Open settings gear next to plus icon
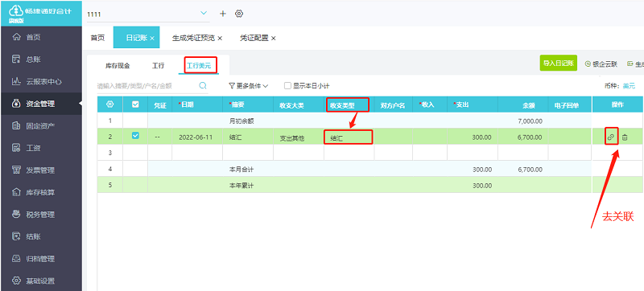Screen dimensions: 644x291 239,14
